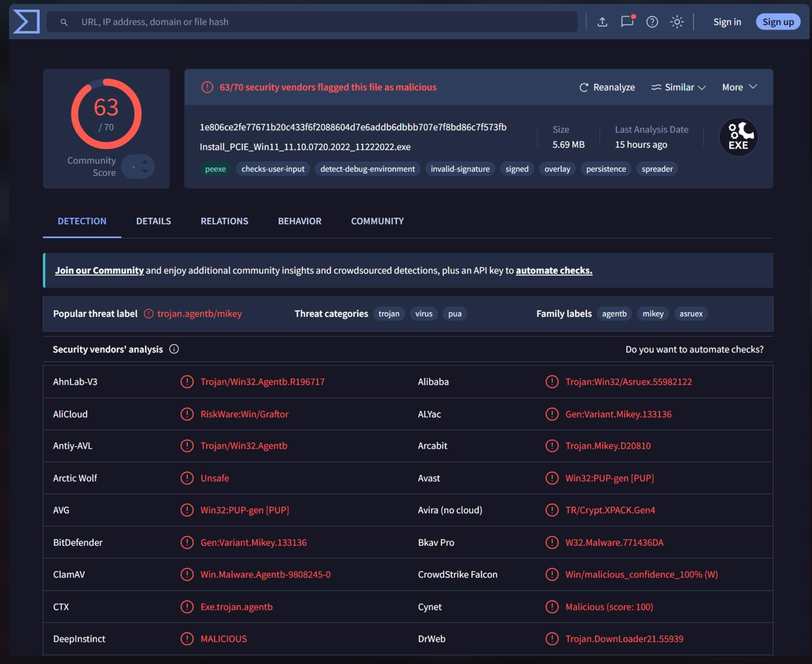Click the Trojan.DownLoader21.55939 result
This screenshot has height=664, width=812.
click(x=624, y=639)
